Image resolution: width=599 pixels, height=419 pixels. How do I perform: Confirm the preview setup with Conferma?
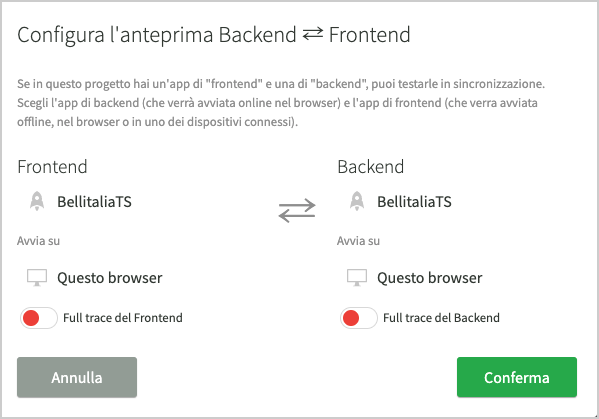coord(517,377)
